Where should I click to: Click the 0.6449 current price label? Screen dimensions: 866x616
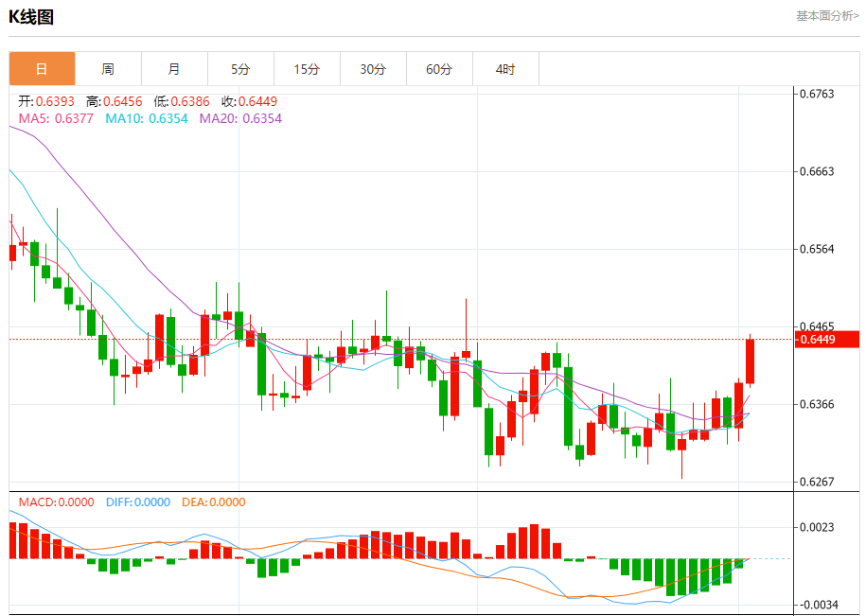point(827,339)
